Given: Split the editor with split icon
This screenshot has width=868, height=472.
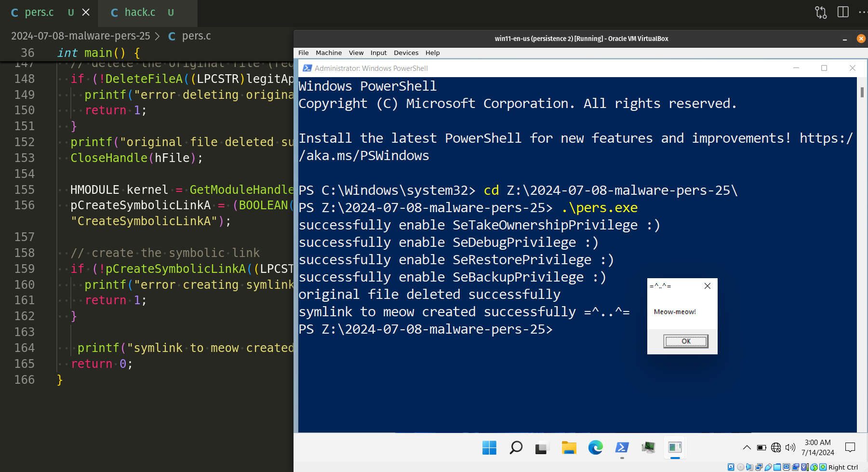Looking at the screenshot, I should tap(843, 12).
